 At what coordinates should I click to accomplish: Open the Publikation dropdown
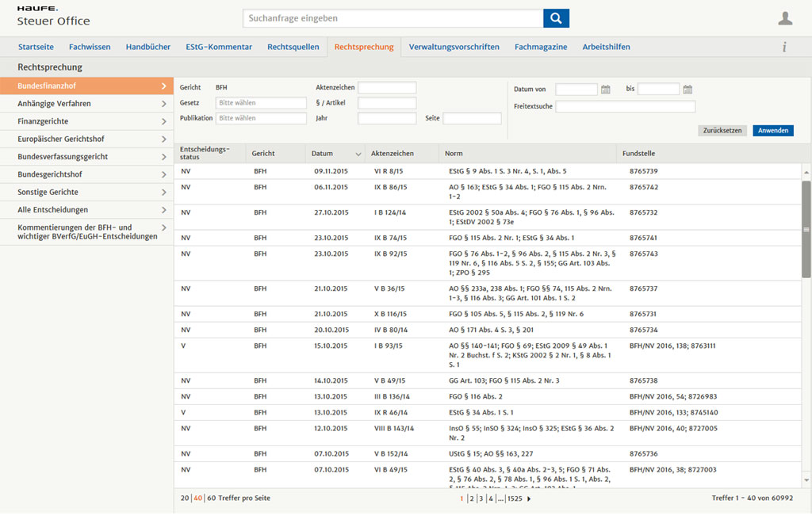pos(261,119)
